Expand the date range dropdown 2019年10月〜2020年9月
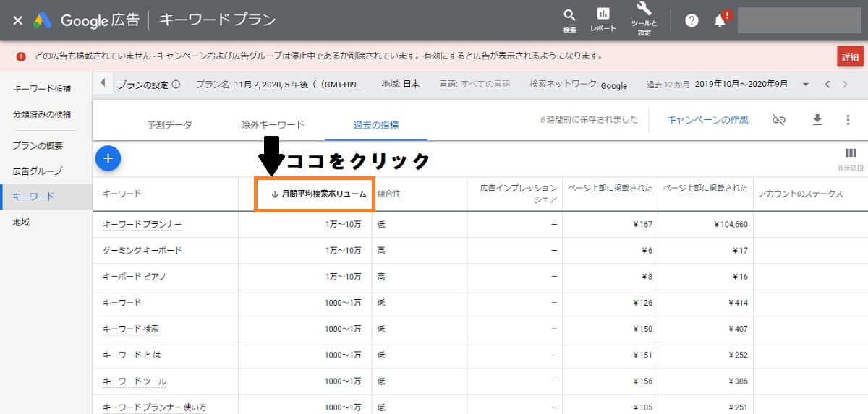The image size is (868, 414). pyautogui.click(x=806, y=85)
